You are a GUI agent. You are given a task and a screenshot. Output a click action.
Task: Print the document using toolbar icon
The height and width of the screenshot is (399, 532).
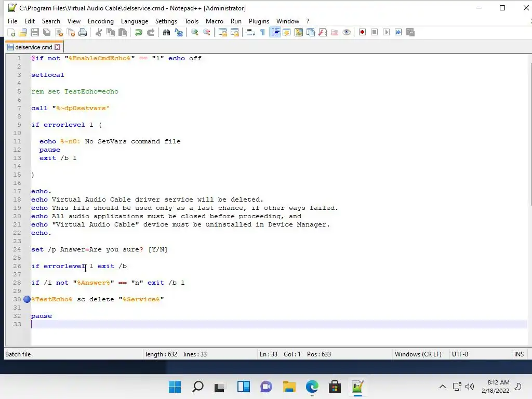pos(83,32)
